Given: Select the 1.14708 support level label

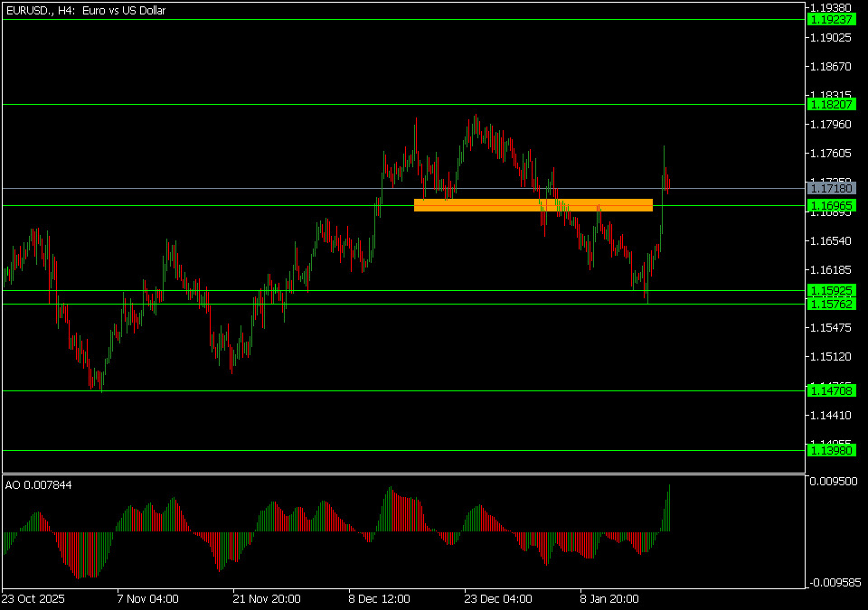Looking at the screenshot, I should tap(830, 390).
